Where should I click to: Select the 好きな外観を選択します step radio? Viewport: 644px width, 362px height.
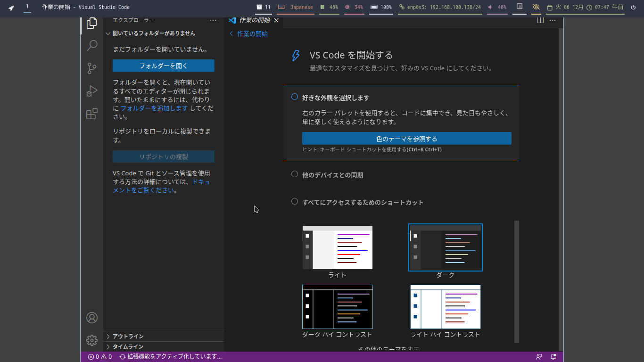(x=295, y=97)
